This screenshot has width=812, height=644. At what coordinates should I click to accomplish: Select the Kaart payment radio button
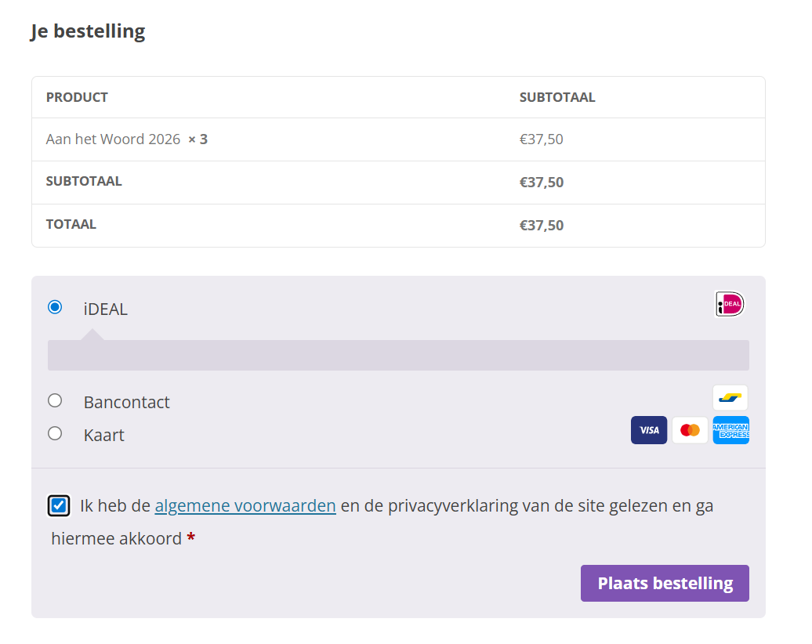point(55,433)
